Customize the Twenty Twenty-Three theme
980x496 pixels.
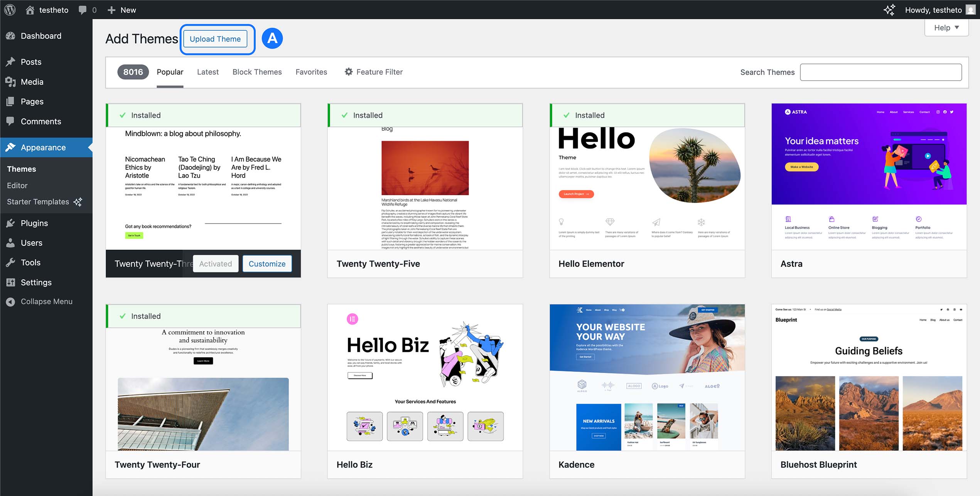pyautogui.click(x=267, y=264)
